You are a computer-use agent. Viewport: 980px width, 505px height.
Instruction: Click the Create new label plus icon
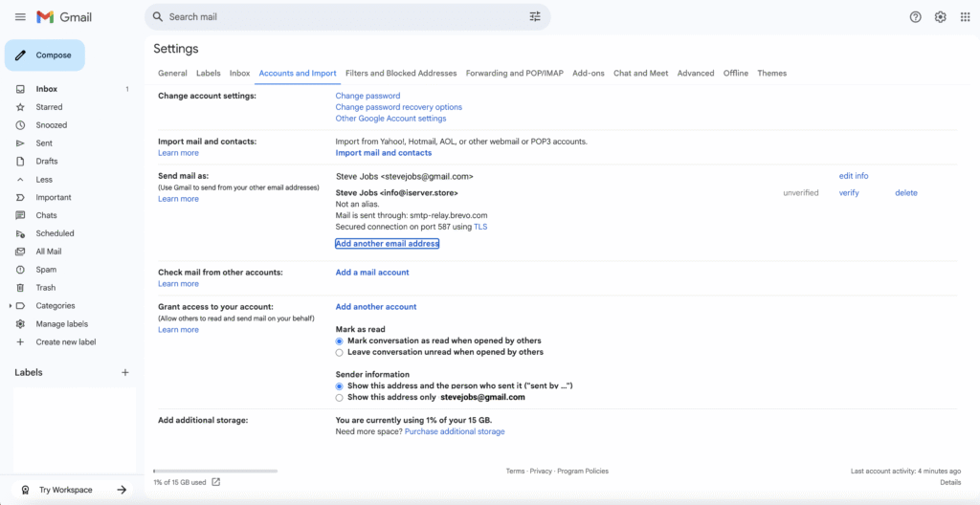click(20, 341)
